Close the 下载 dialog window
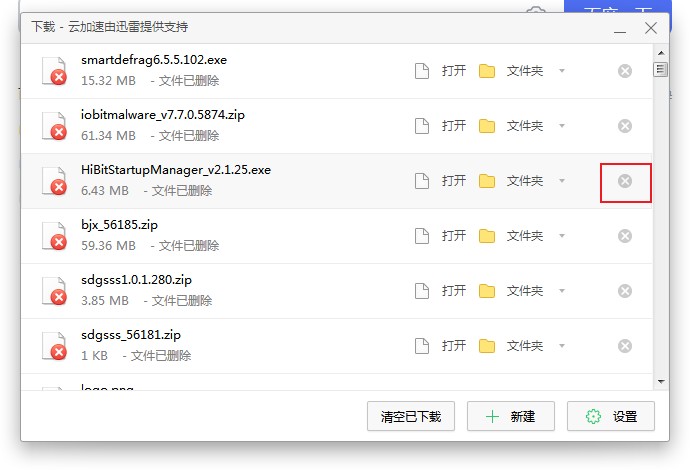This screenshot has height=470, width=690. (651, 28)
